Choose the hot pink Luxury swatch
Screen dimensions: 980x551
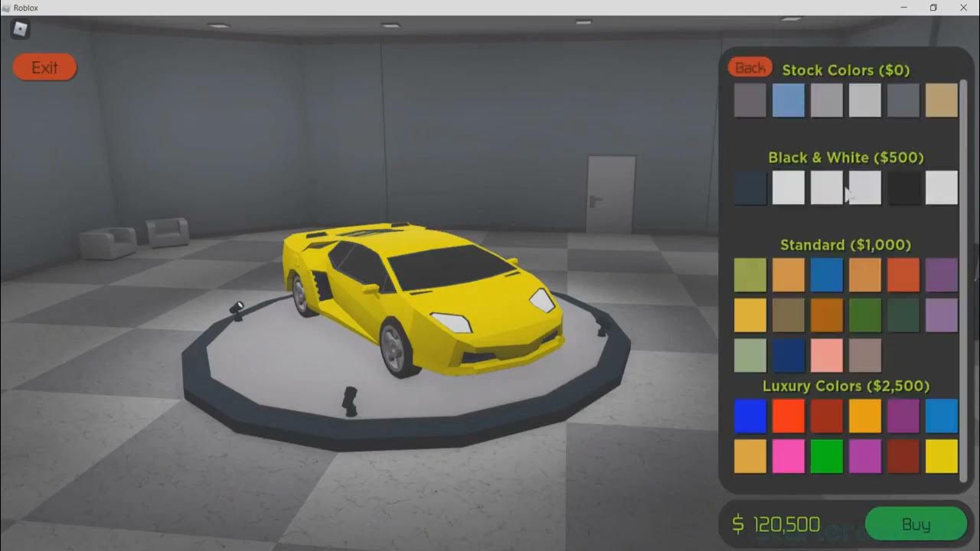(789, 456)
